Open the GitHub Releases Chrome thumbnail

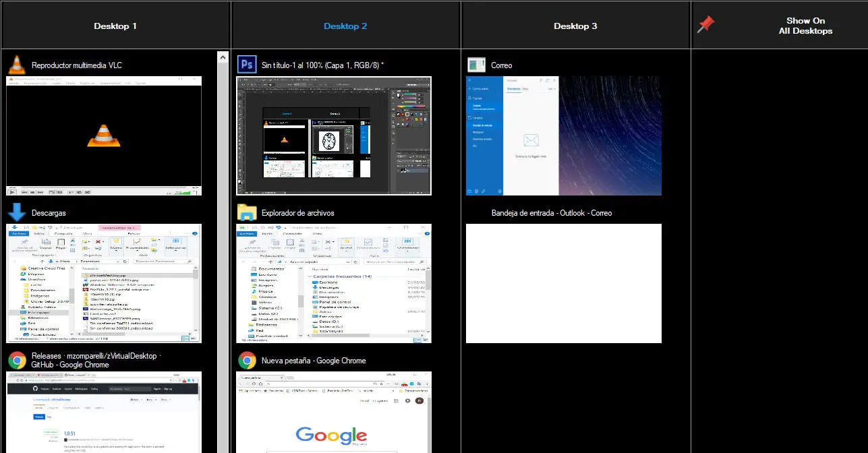click(x=104, y=412)
